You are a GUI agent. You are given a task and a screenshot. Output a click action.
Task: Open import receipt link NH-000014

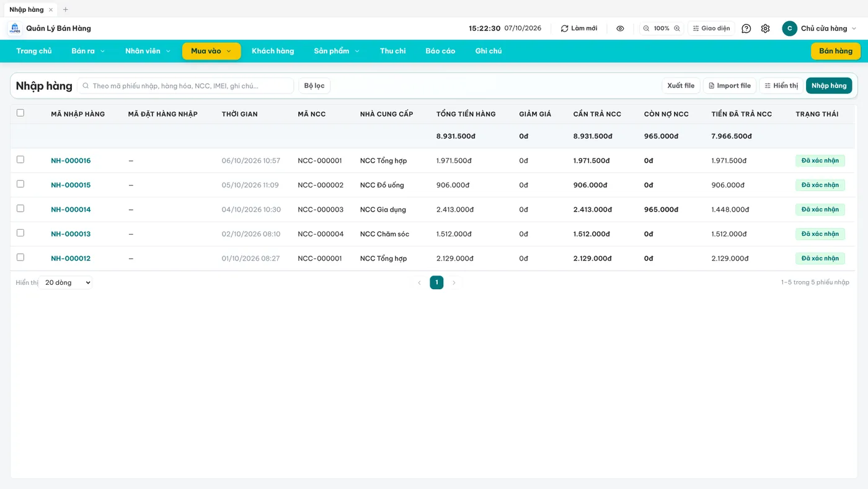(x=71, y=210)
